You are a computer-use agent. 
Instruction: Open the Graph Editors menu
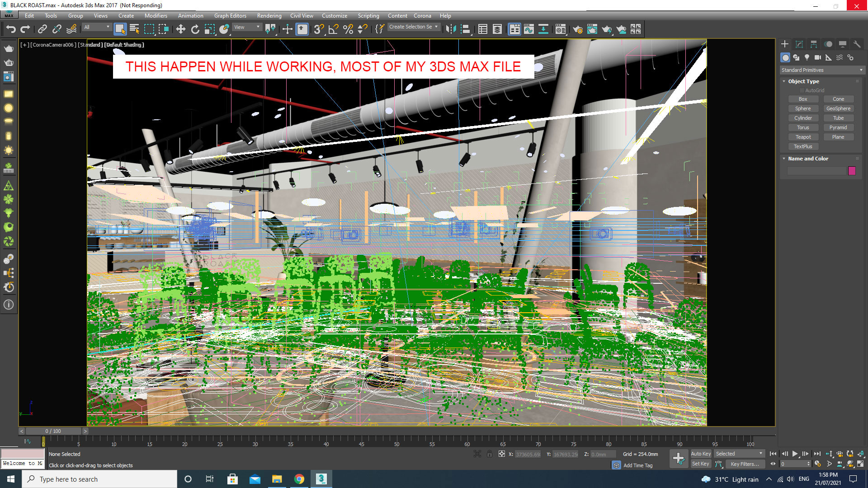coord(230,15)
